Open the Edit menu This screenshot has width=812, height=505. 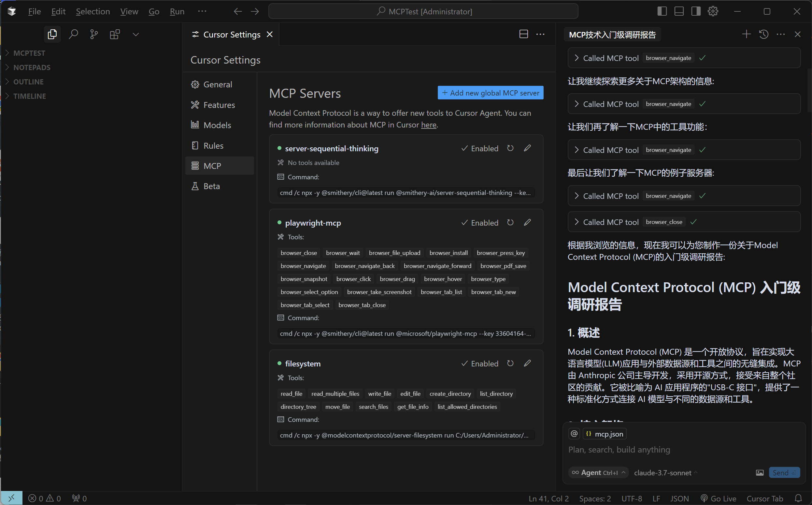click(58, 11)
